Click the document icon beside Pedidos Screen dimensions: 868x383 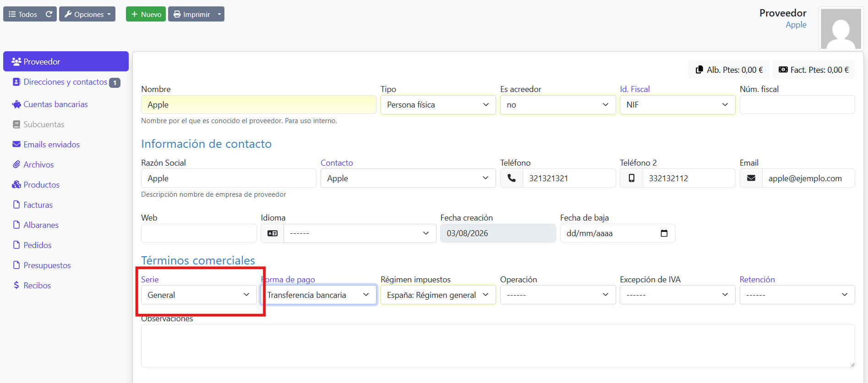coord(16,245)
